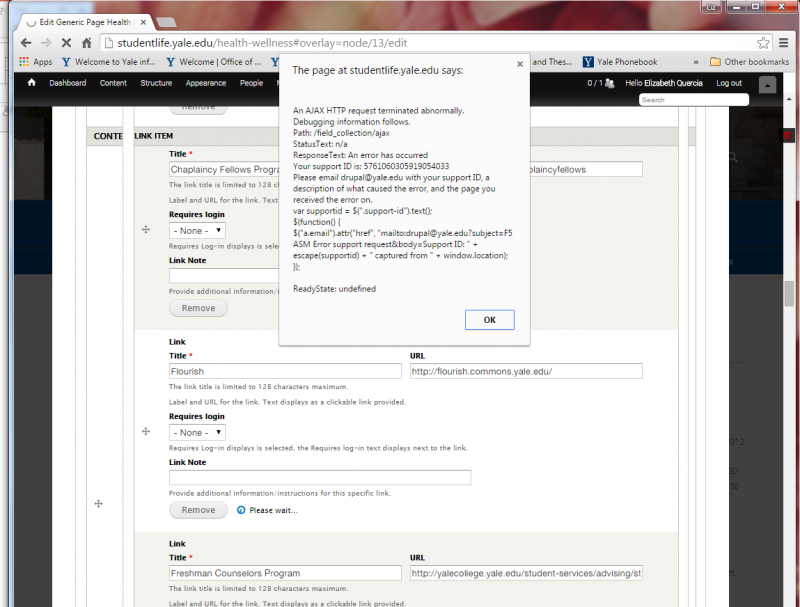
Task: Open a new browser tab
Action: [166, 22]
